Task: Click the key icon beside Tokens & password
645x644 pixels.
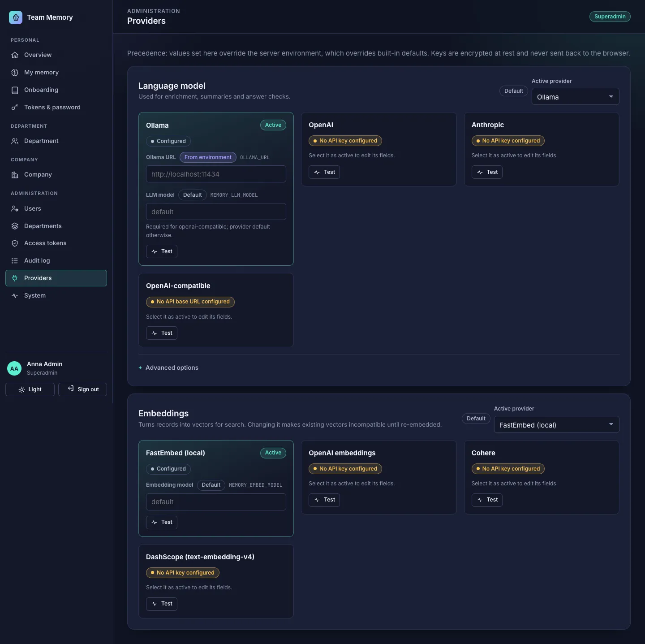Action: 15,108
